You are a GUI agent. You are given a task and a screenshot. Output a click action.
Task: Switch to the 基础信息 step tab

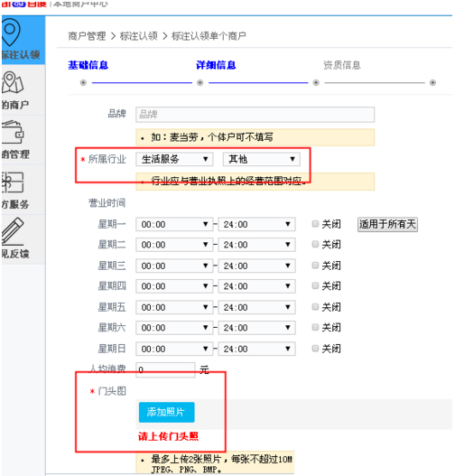[88, 65]
